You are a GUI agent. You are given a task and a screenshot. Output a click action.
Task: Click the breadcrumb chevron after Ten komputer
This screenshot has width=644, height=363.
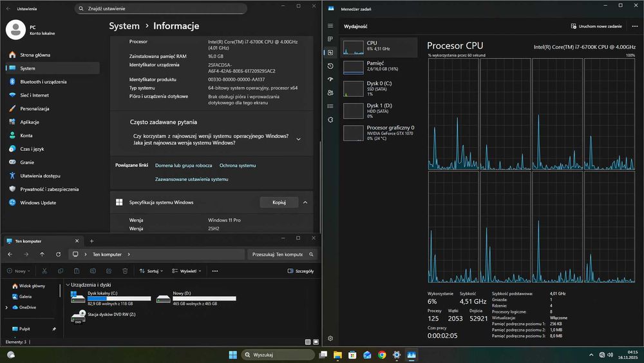(x=129, y=255)
